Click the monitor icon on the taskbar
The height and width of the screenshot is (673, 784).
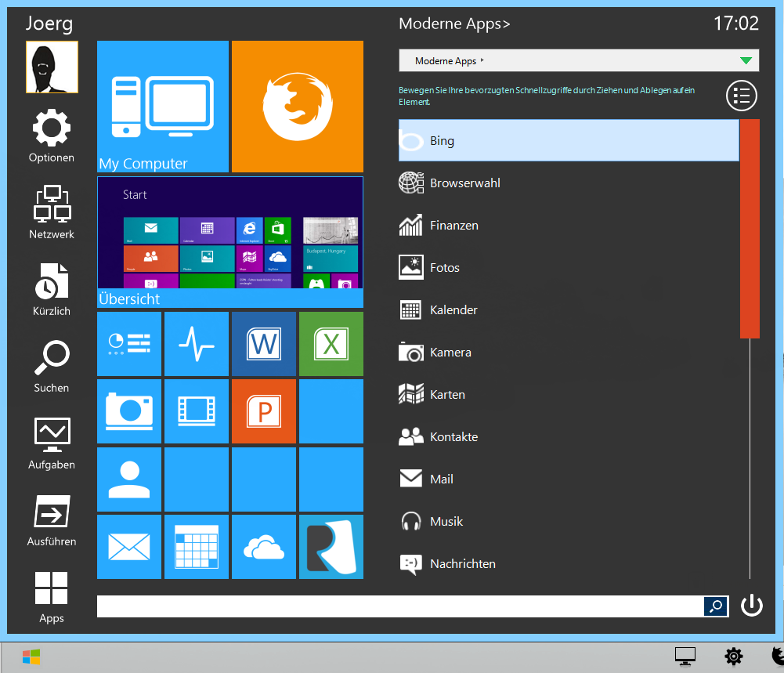[x=685, y=657]
